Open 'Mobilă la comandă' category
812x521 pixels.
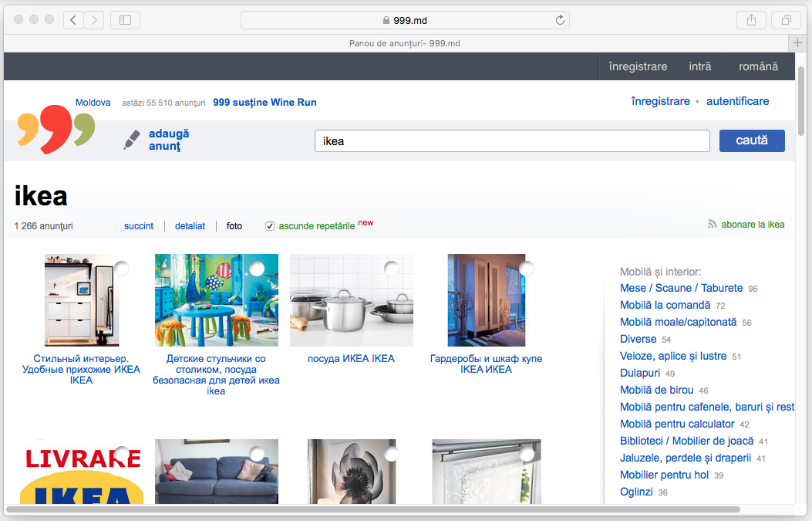665,306
